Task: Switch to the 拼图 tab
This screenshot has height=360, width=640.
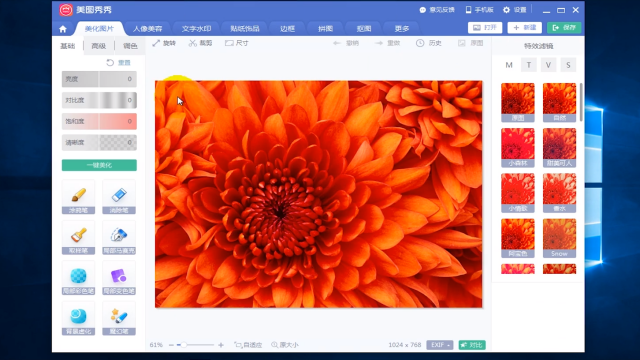Action: [x=325, y=29]
